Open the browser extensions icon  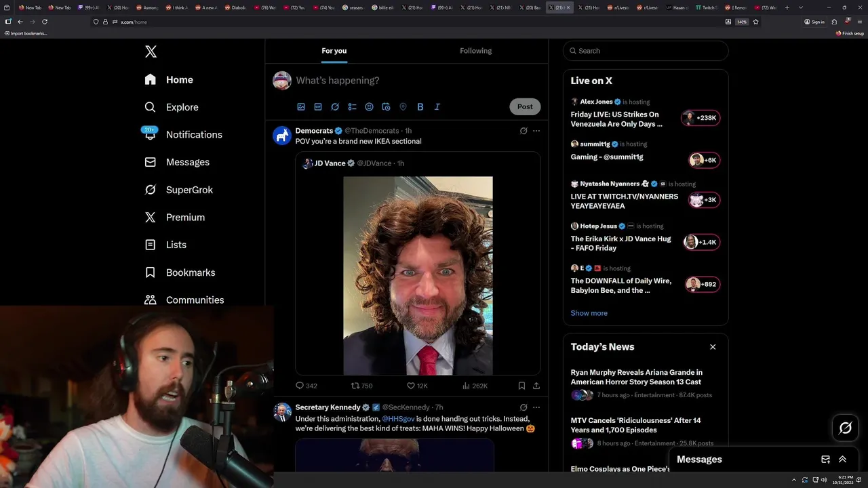coord(835,22)
